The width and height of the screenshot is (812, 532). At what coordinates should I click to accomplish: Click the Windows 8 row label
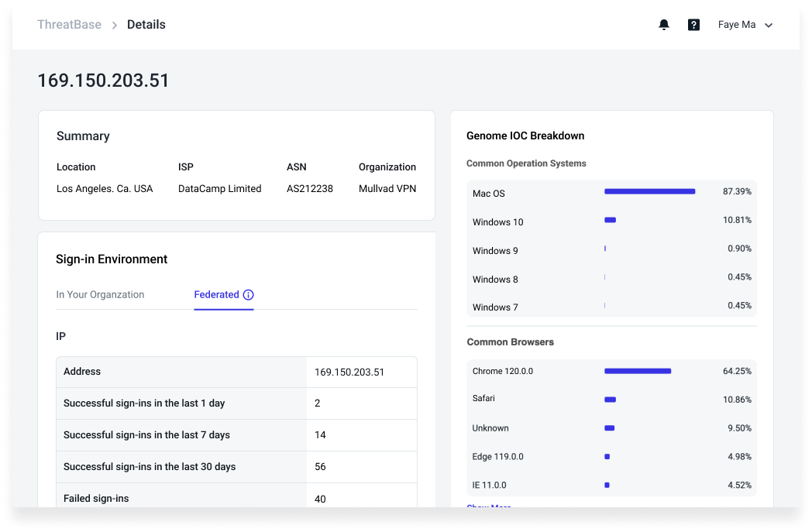pos(495,279)
